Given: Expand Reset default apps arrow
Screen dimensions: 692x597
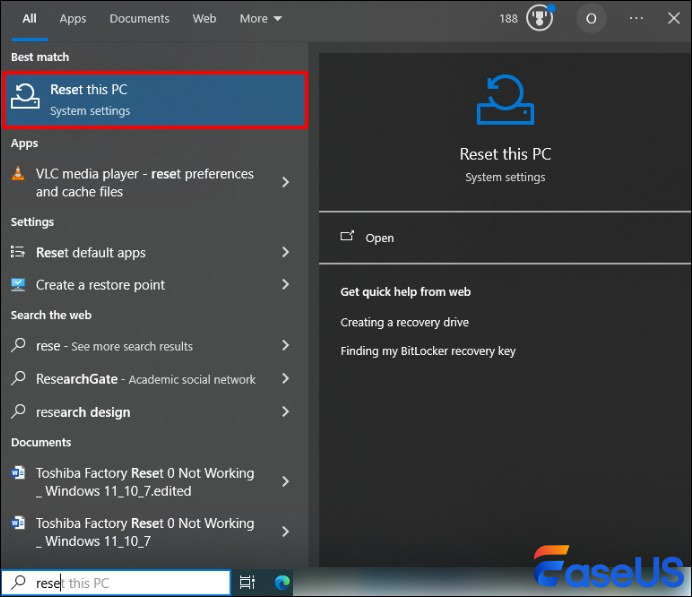Looking at the screenshot, I should point(286,253).
